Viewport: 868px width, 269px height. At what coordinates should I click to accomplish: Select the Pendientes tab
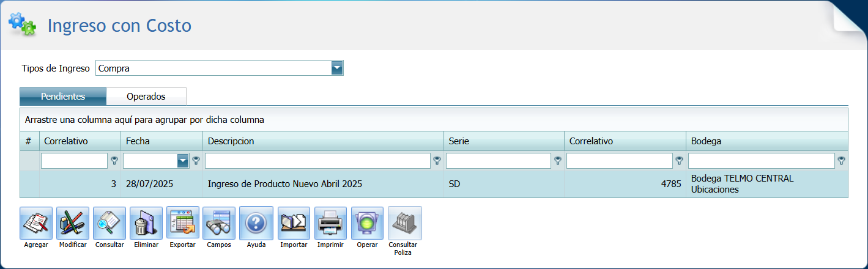coord(63,97)
